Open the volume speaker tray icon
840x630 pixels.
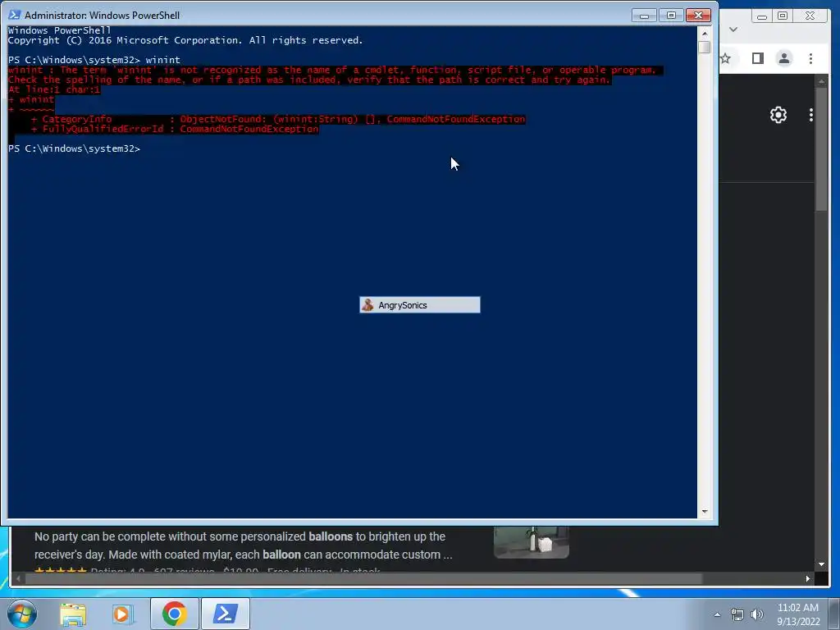(756, 614)
